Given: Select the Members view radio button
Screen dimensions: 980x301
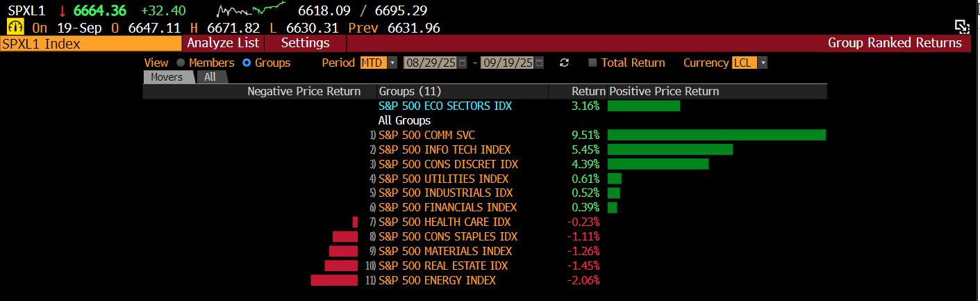Looking at the screenshot, I should tap(181, 63).
